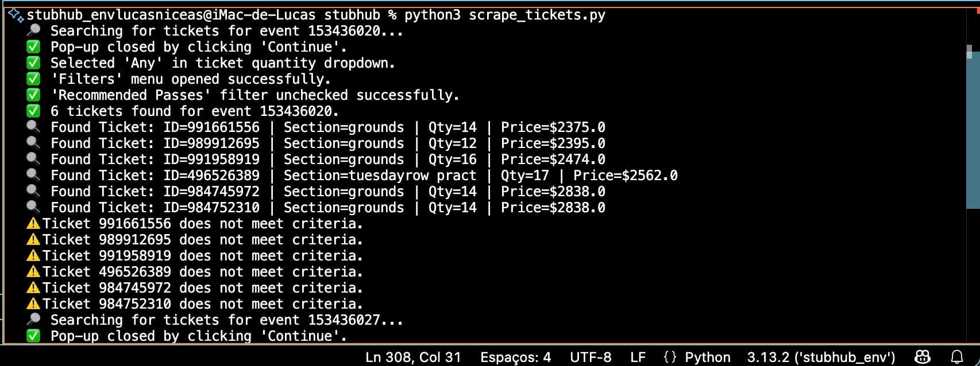Click 'Searching for tickets for event 153436027' line
The width and height of the screenshot is (980, 366).
coord(226,320)
